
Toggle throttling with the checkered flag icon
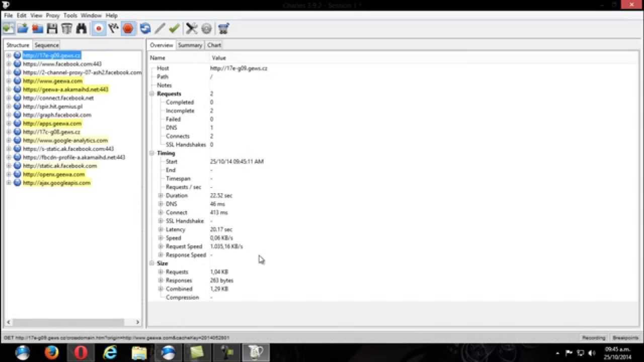pyautogui.click(x=113, y=29)
